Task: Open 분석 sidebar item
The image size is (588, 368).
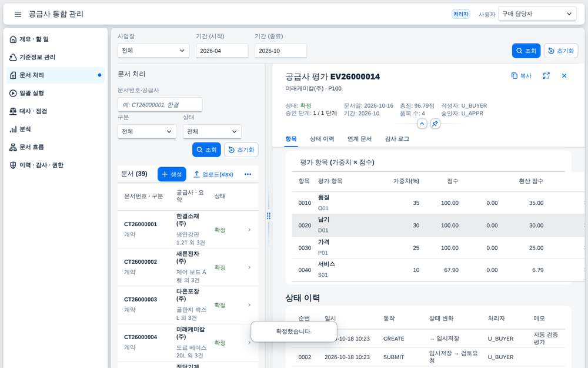Action: coord(55,129)
